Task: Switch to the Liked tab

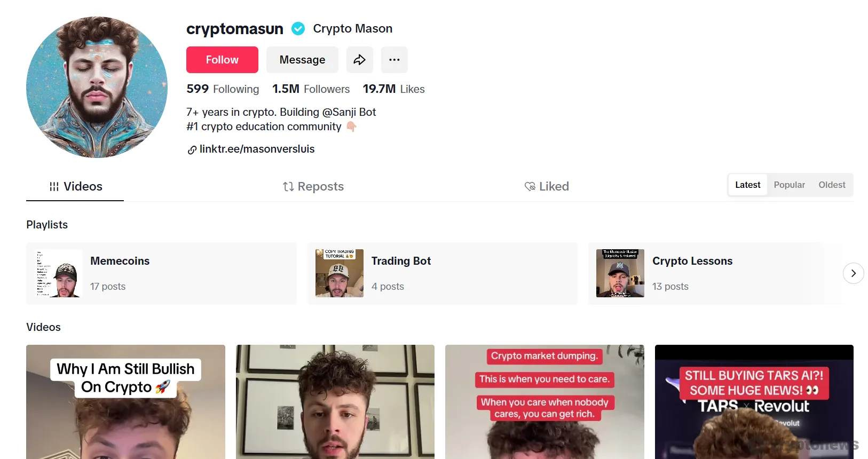Action: 547,186
